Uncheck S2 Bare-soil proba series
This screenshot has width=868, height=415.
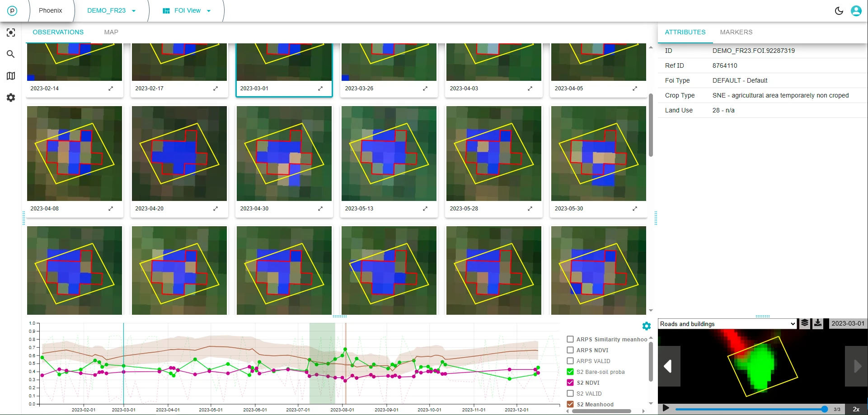point(570,372)
